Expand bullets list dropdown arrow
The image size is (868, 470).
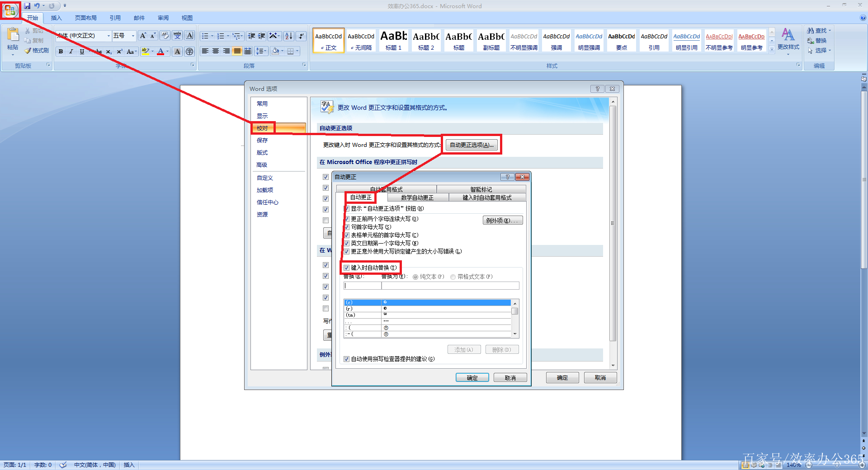[x=212, y=36]
